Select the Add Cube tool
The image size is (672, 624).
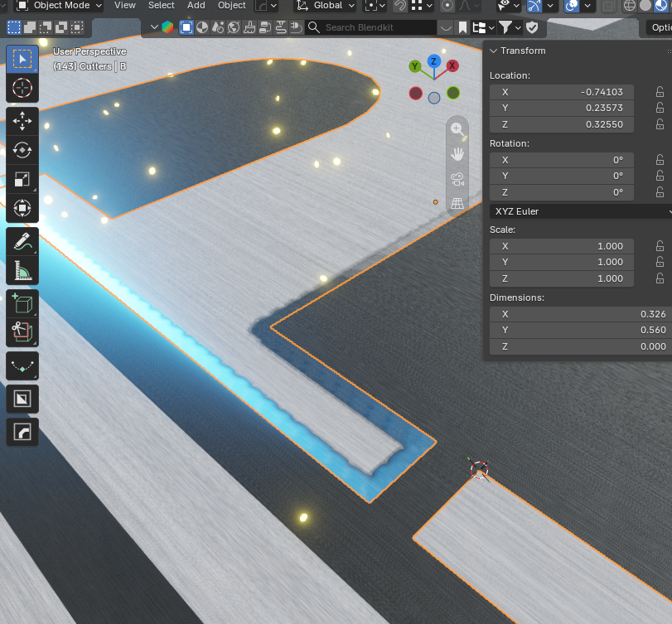pos(22,304)
